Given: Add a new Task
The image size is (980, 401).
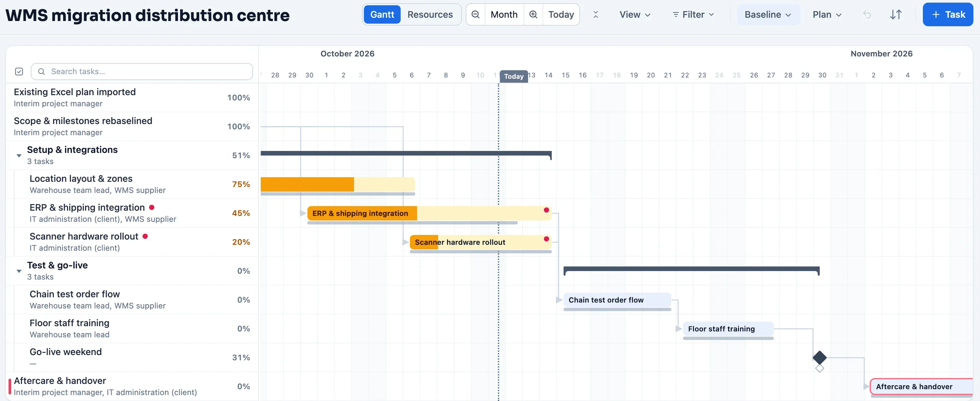Looking at the screenshot, I should click(x=948, y=14).
